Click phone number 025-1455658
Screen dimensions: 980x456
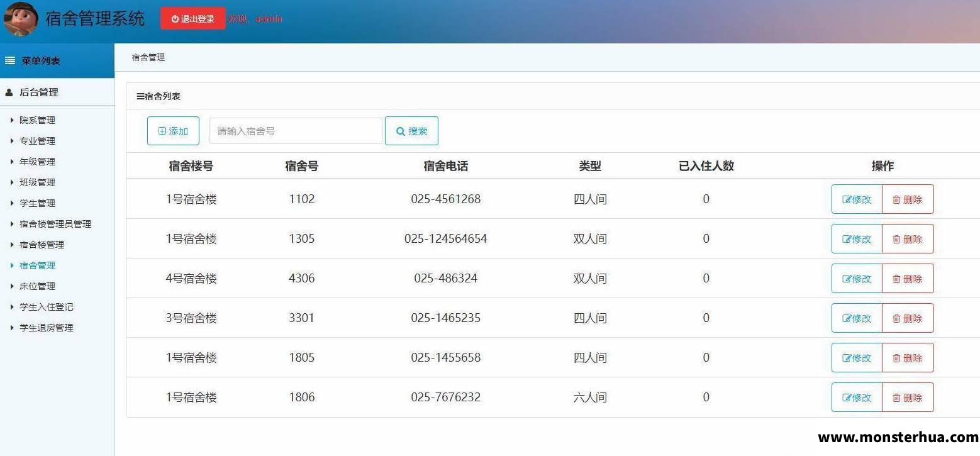coord(446,358)
